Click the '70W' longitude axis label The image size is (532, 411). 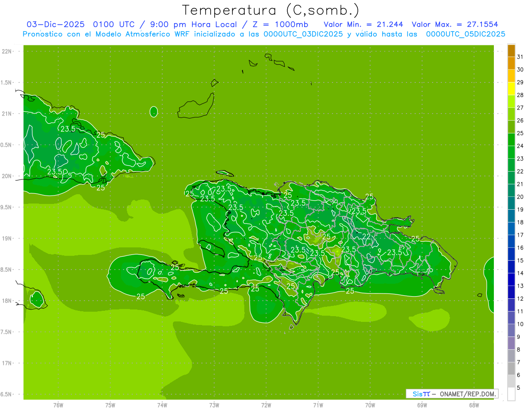click(x=370, y=405)
